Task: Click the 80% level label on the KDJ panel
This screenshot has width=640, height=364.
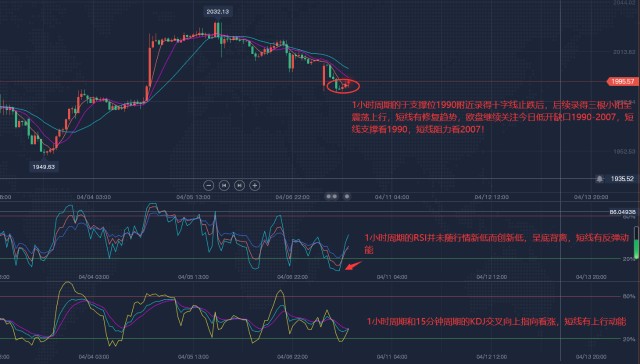Action: pyautogui.click(x=629, y=296)
